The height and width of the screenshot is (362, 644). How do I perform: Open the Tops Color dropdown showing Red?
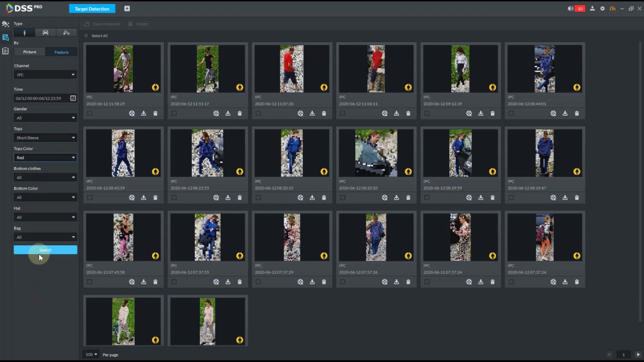[45, 158]
